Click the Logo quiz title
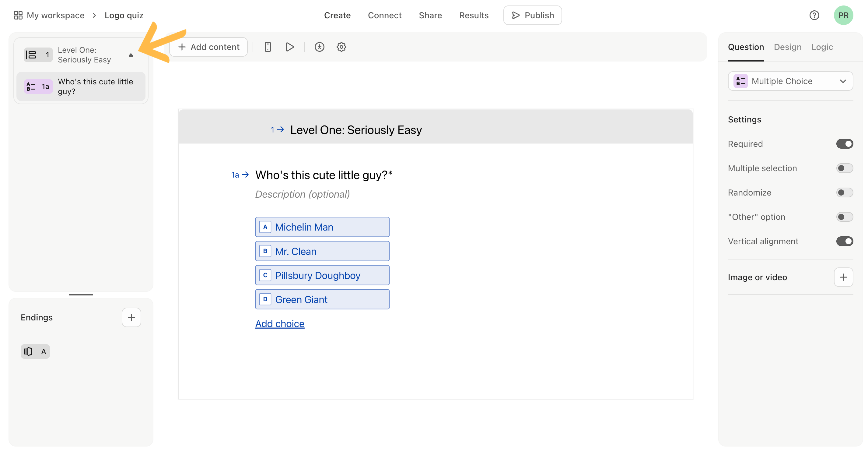Screen dimensions: 868x452 tap(124, 15)
